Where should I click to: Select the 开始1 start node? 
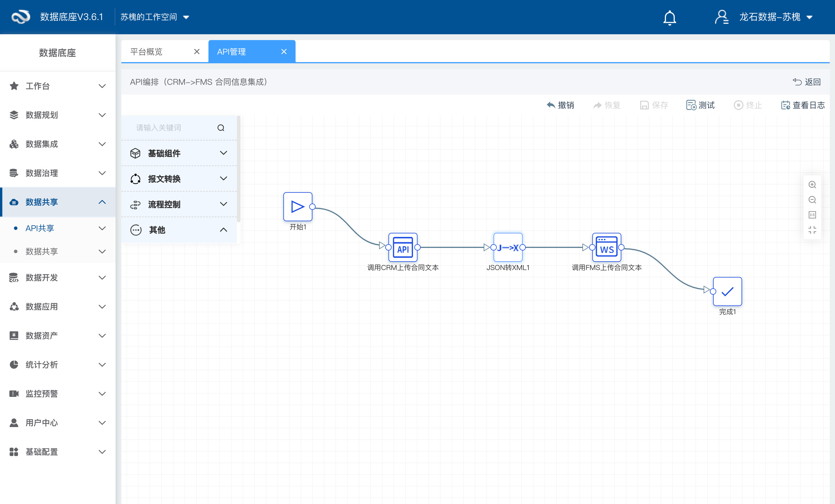point(298,206)
